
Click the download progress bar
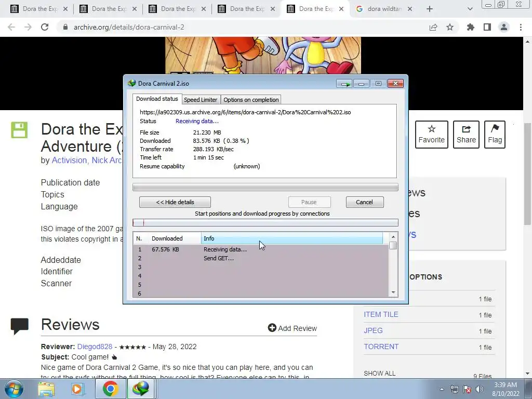pos(265,187)
